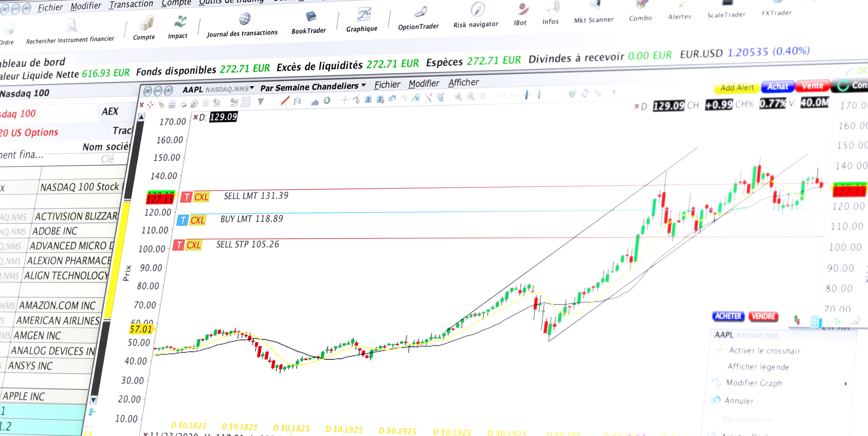Screen dimensions: 868x436
Task: Open OptionTrader from the toolbar
Action: [419, 18]
